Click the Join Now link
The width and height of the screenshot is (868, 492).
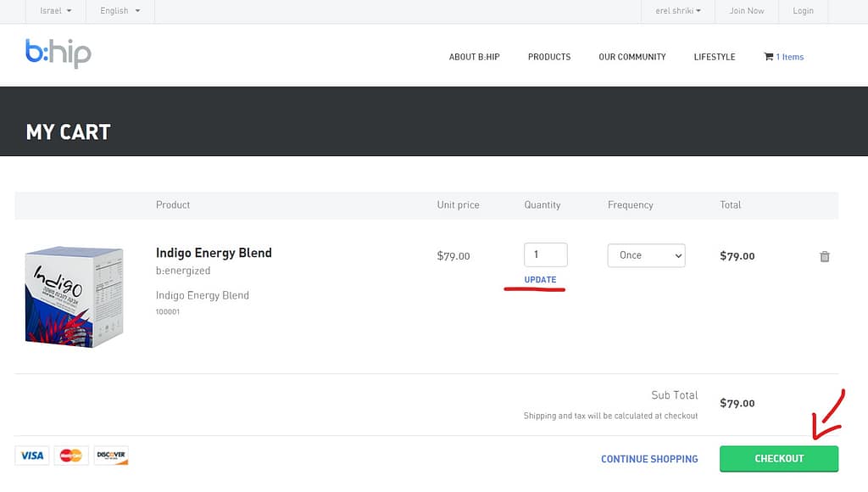(x=747, y=11)
